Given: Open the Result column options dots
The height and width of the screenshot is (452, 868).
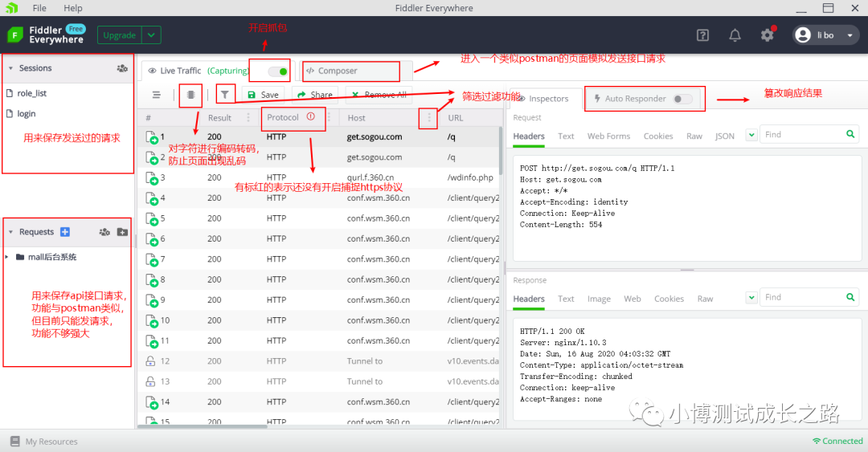Looking at the screenshot, I should [248, 117].
